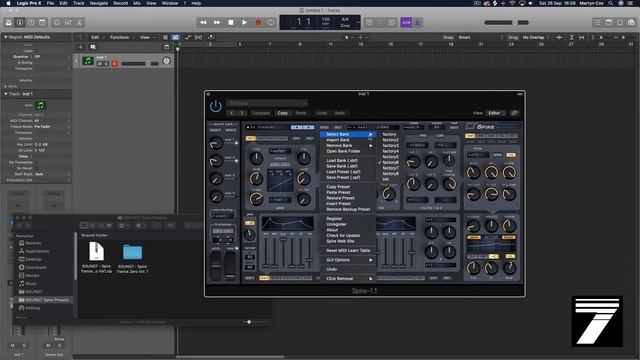640x360 pixels.
Task: Collapse the Region MIDI Defaults disclosure triangle
Action: 6,37
